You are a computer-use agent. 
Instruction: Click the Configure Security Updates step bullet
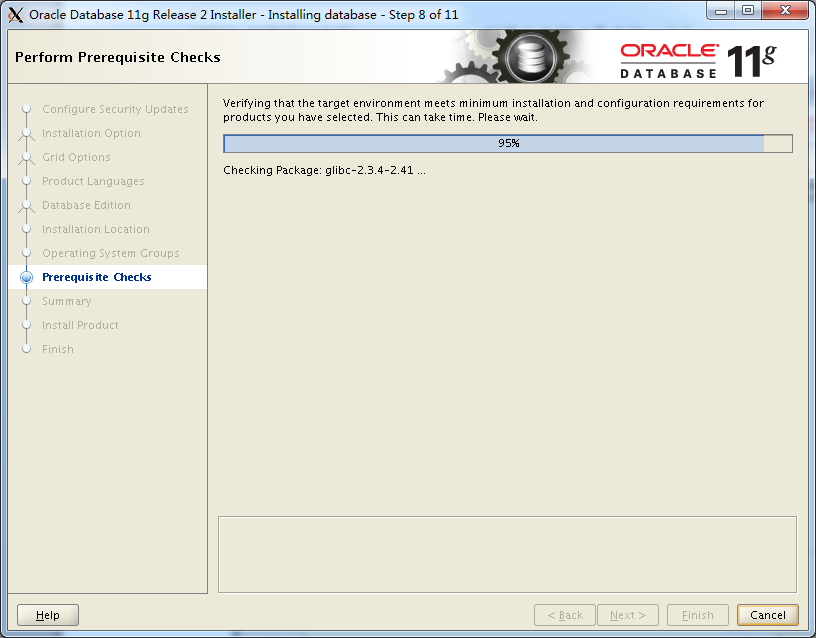[27, 109]
